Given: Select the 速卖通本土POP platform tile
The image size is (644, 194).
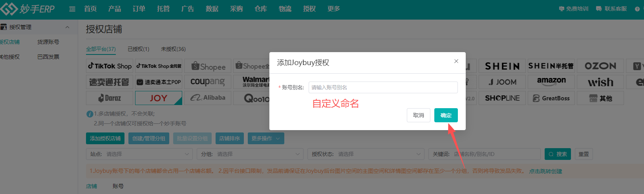Looking at the screenshot, I should point(159,82).
